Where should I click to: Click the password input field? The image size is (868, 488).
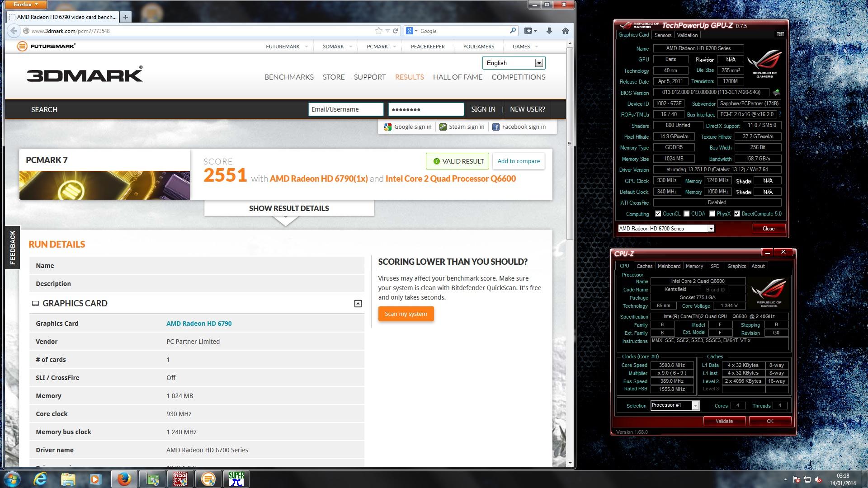426,109
